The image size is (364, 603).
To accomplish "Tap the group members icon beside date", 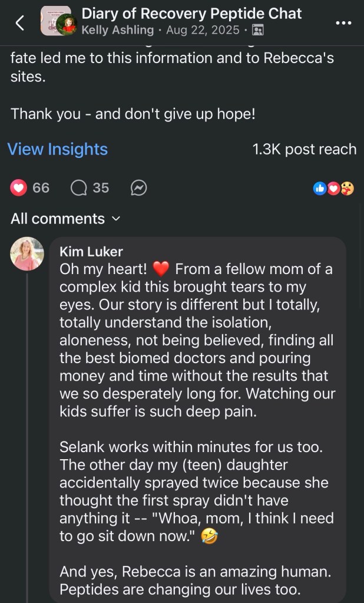I will (257, 30).
